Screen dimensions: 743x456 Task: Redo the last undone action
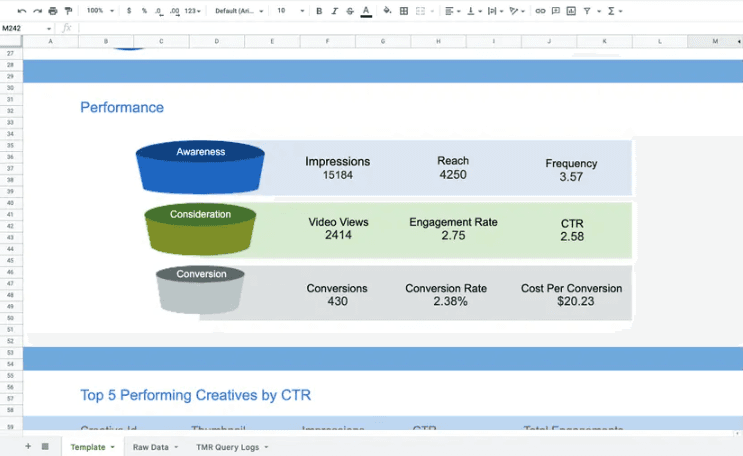click(37, 11)
